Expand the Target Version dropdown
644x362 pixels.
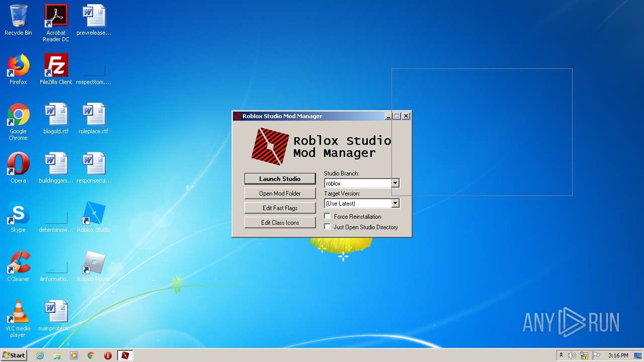coord(395,204)
